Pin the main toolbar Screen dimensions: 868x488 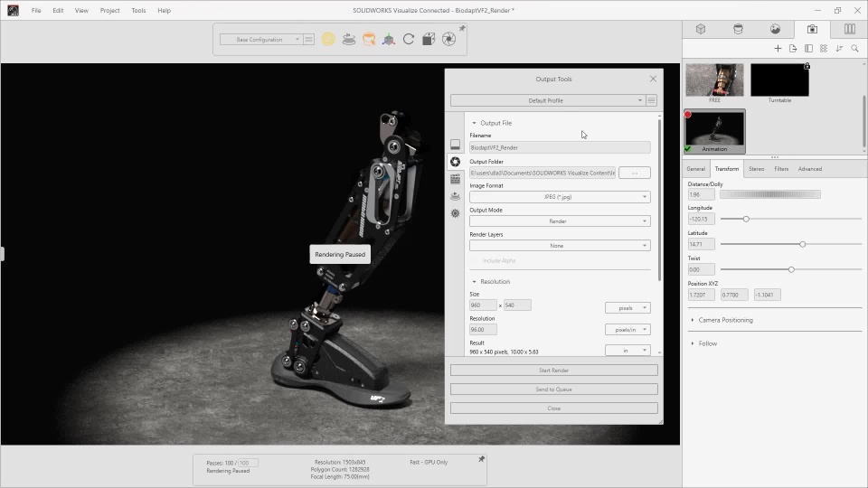pos(462,28)
